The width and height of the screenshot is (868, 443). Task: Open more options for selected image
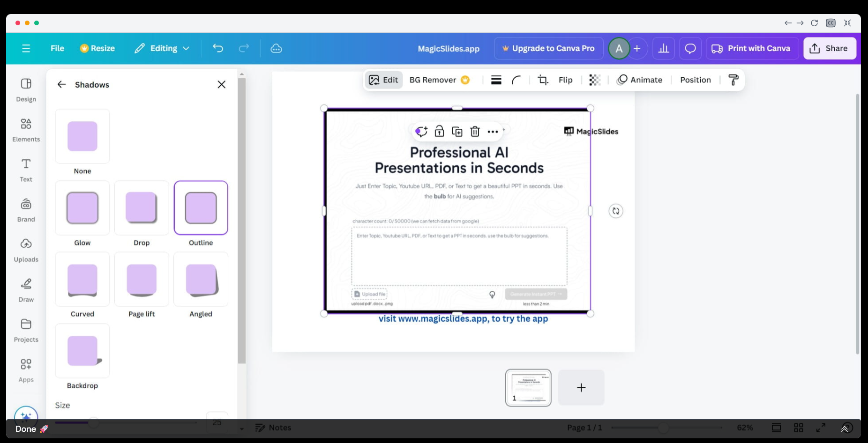tap(493, 132)
